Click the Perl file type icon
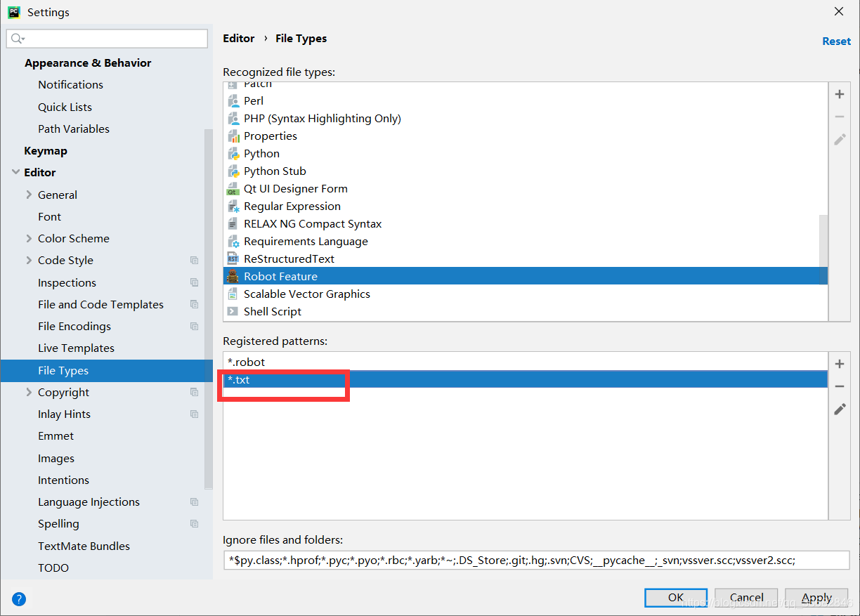The width and height of the screenshot is (860, 616). click(233, 101)
